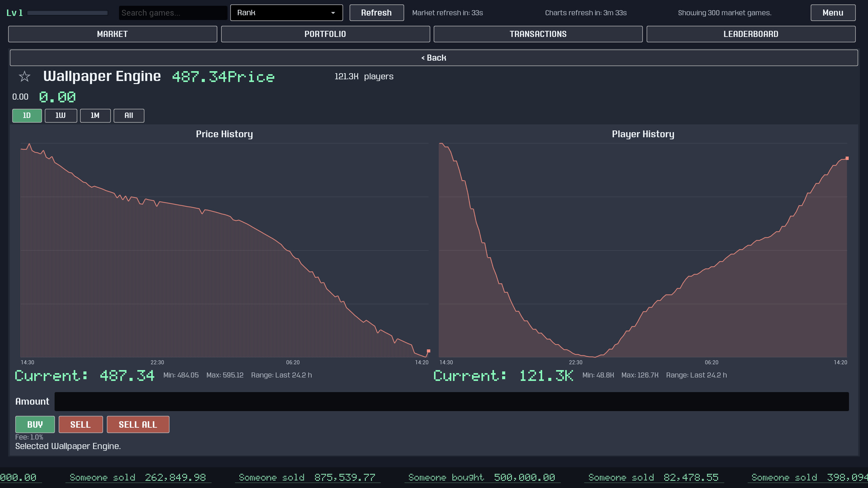868x488 pixels.
Task: Switch to the PORTFOLIO tab
Action: click(325, 34)
